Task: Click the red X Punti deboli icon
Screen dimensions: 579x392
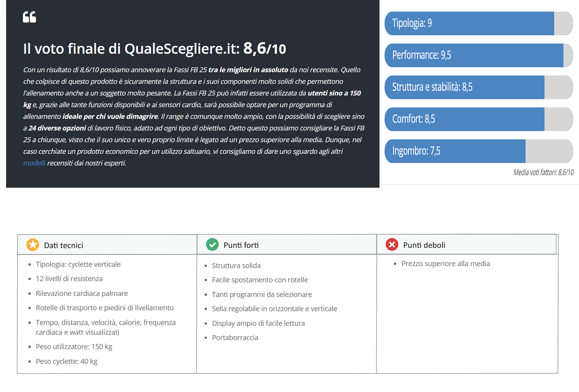Action: click(x=392, y=245)
